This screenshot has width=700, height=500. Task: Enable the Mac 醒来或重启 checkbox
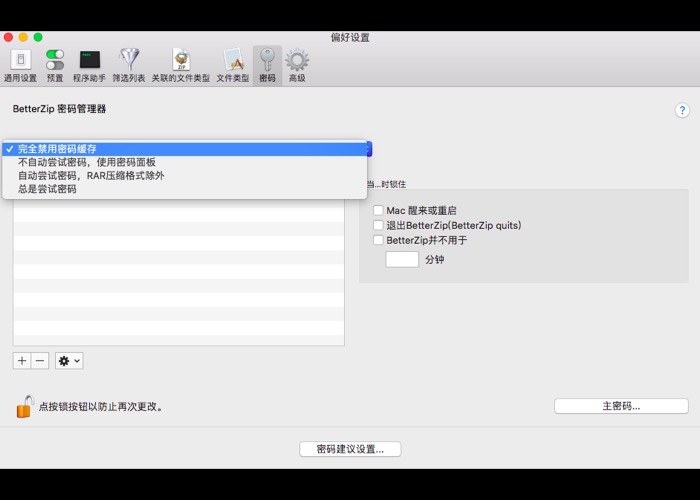[378, 211]
